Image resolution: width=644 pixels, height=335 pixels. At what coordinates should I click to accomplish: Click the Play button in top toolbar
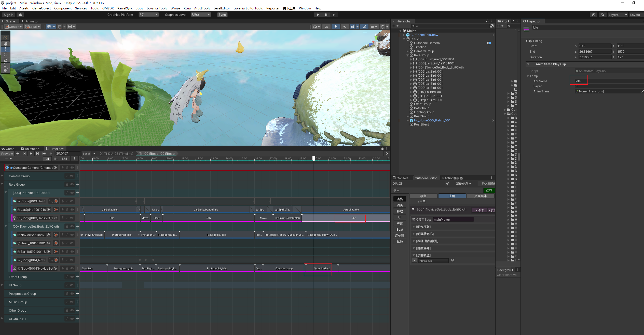pyautogui.click(x=318, y=15)
